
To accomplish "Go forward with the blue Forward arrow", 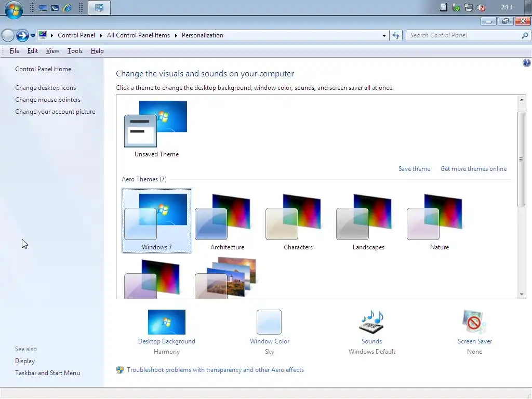I will click(22, 35).
